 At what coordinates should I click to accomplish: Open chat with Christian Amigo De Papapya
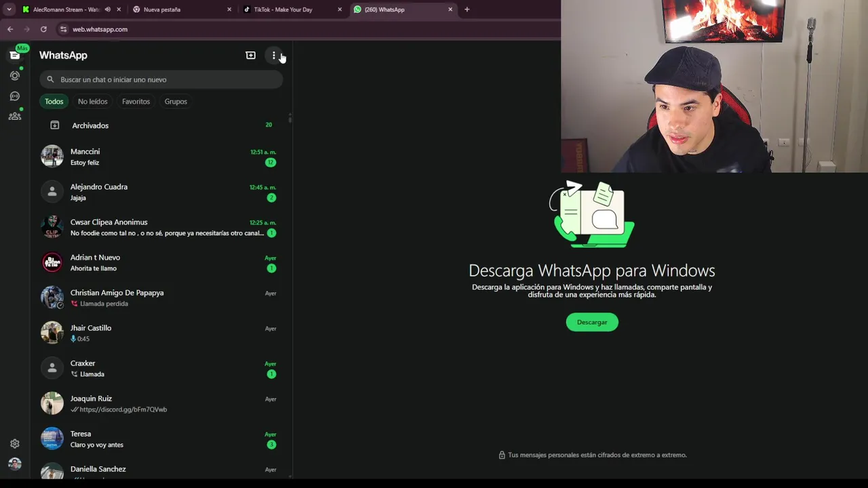point(161,298)
